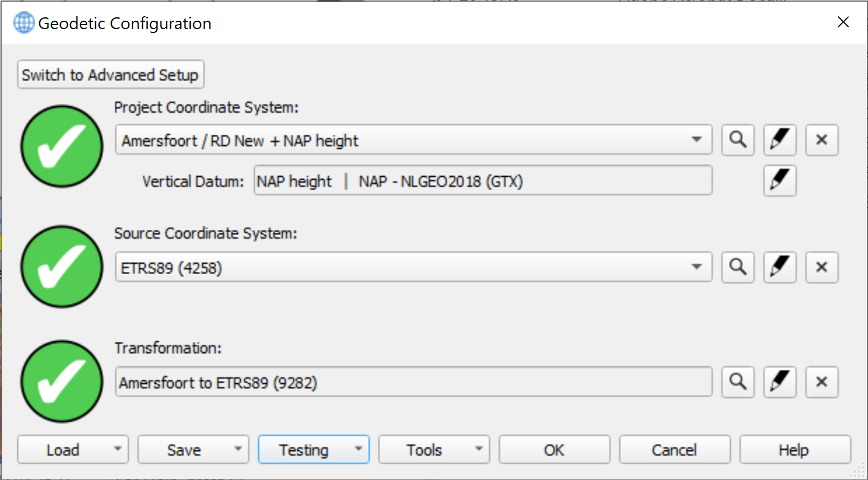Click the Vertical Datum text field
The width and height of the screenshot is (868, 480).
[x=483, y=181]
